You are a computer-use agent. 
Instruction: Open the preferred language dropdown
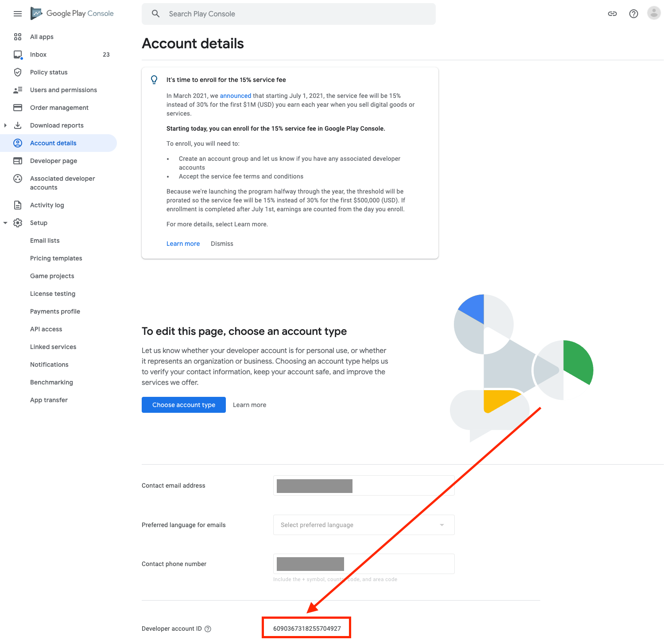coord(364,525)
